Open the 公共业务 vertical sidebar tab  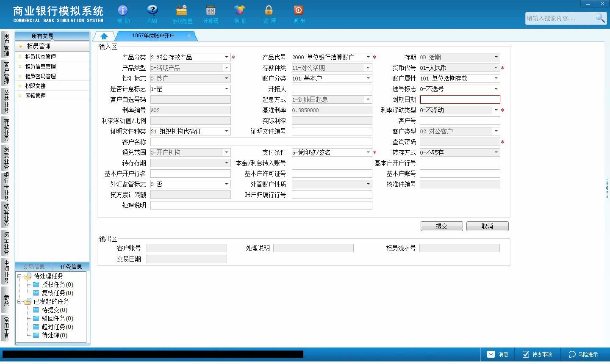[6, 101]
